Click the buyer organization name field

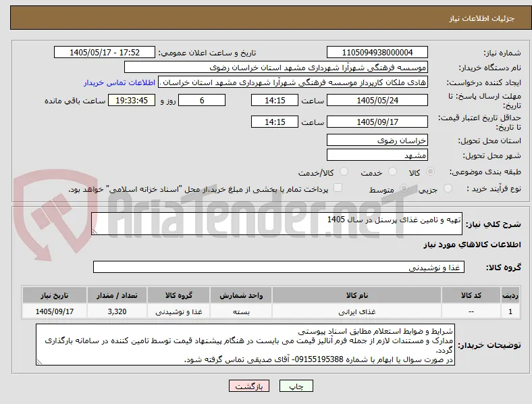(x=276, y=67)
